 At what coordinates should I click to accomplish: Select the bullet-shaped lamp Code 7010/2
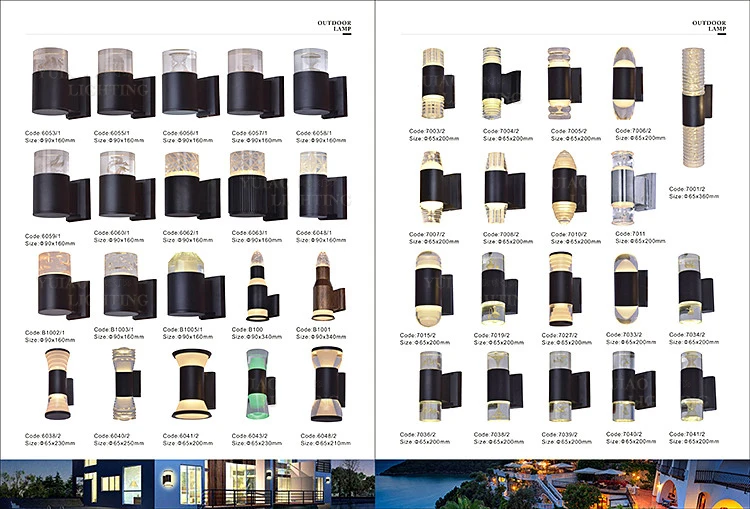tap(569, 187)
